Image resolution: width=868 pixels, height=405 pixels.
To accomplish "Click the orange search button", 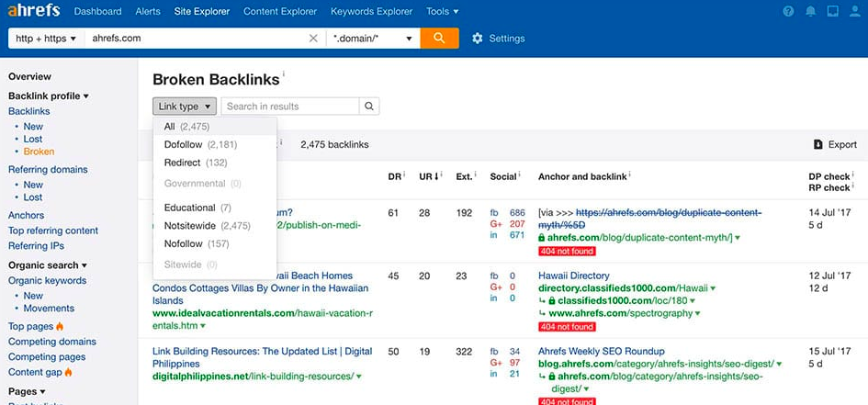I will click(x=440, y=39).
